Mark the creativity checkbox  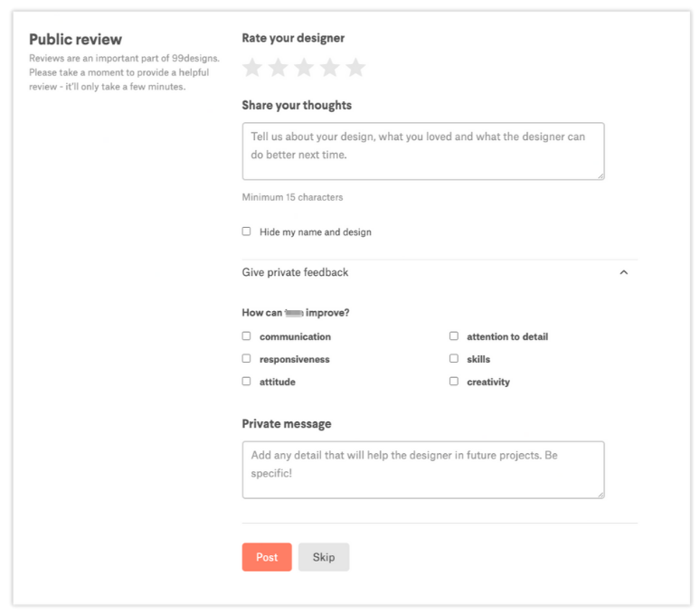tap(454, 382)
